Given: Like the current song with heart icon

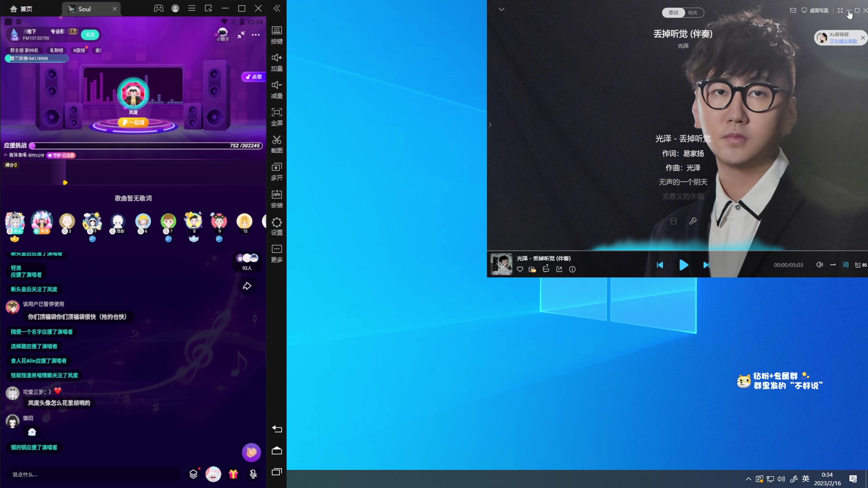Looking at the screenshot, I should pyautogui.click(x=520, y=269).
